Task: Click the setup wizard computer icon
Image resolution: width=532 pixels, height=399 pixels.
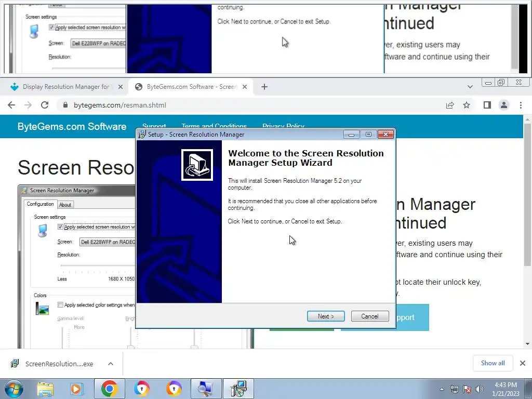Action: coord(197,165)
